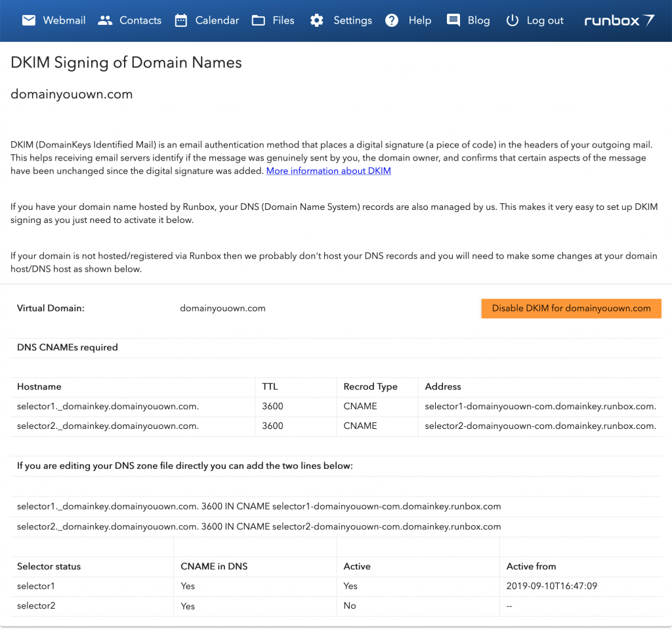
Task: Click the Webmail envelope icon
Action: [28, 20]
